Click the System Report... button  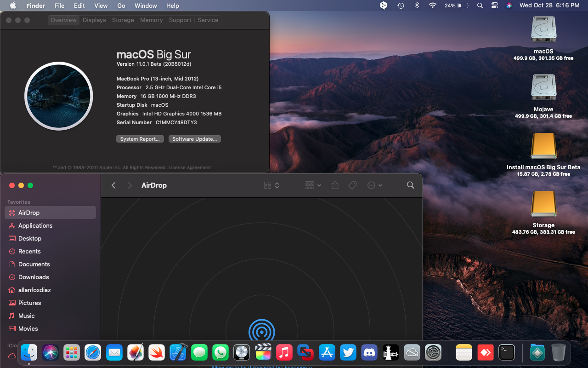tap(140, 139)
